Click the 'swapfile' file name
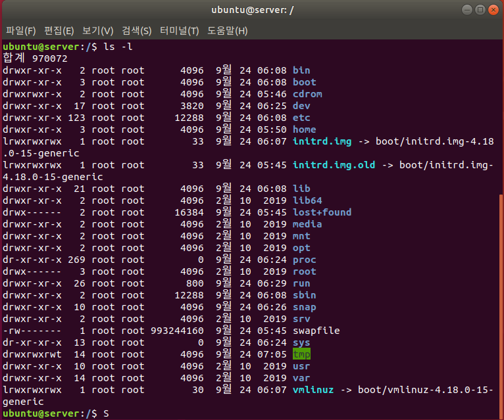 coord(316,331)
